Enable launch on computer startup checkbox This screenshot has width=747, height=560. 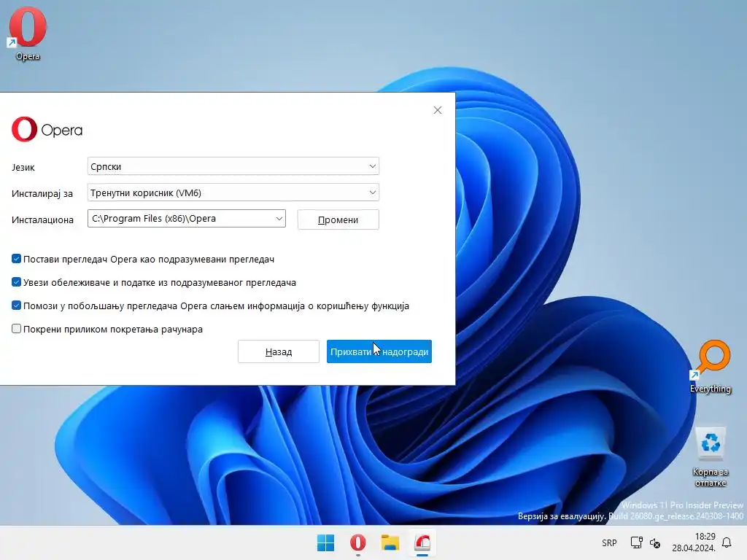click(16, 329)
